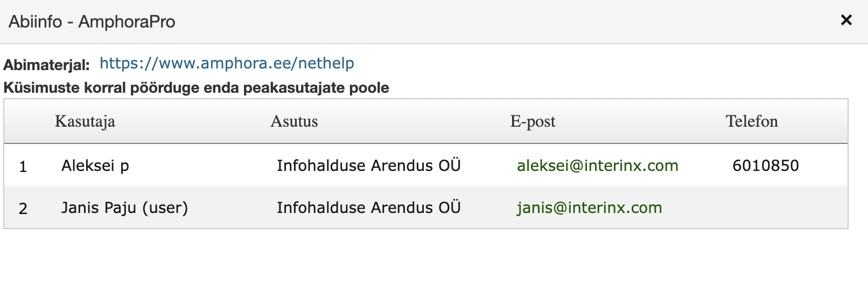Click the aleksei@interinx.com email link

(x=598, y=166)
